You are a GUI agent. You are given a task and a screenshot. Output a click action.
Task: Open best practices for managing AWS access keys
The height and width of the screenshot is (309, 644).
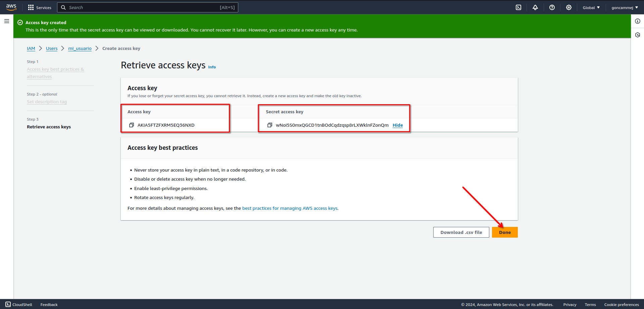coord(290,208)
